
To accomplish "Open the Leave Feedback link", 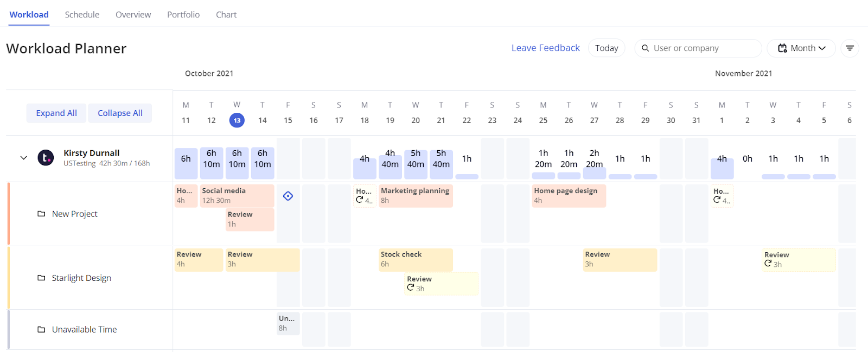I will coord(545,48).
